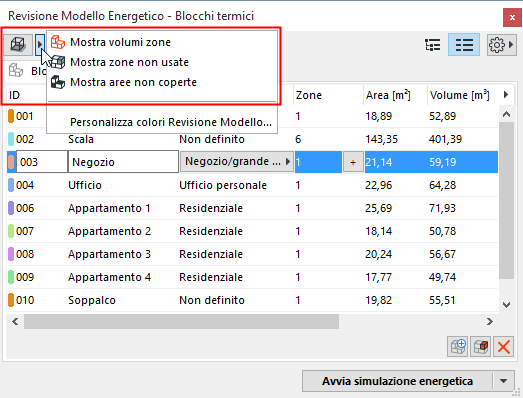Click Avvia simulazione energetica button
523x398 pixels.
click(397, 381)
